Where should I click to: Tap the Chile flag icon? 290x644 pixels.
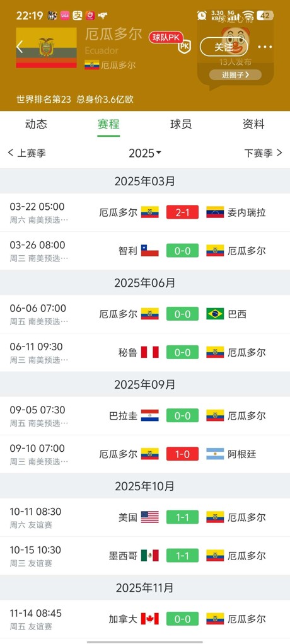[x=150, y=251]
